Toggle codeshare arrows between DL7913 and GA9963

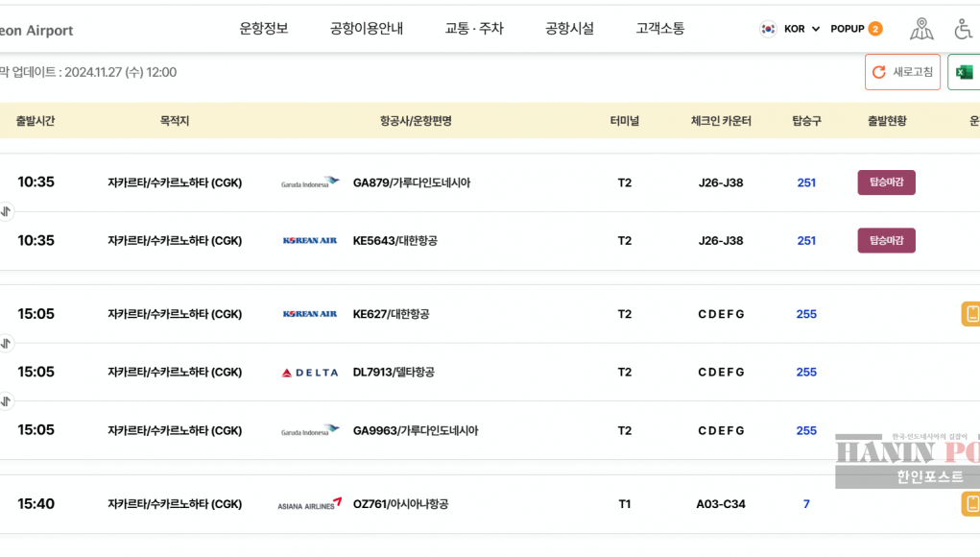click(x=6, y=401)
